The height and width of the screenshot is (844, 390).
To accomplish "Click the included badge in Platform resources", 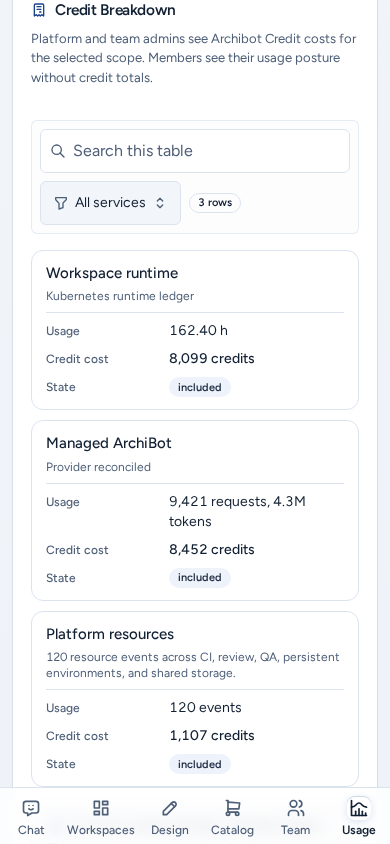I will click(200, 764).
